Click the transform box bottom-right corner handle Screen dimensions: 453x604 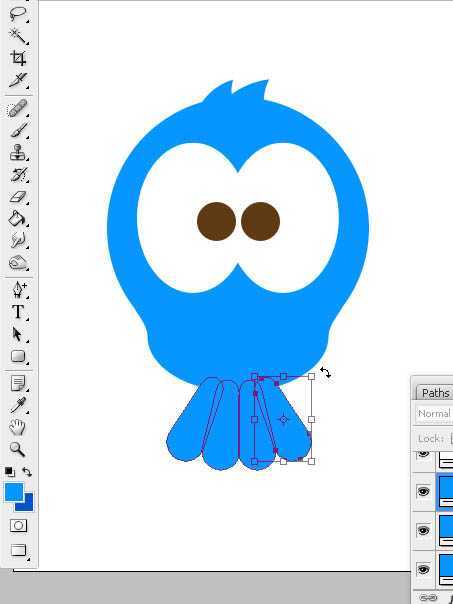[312, 461]
